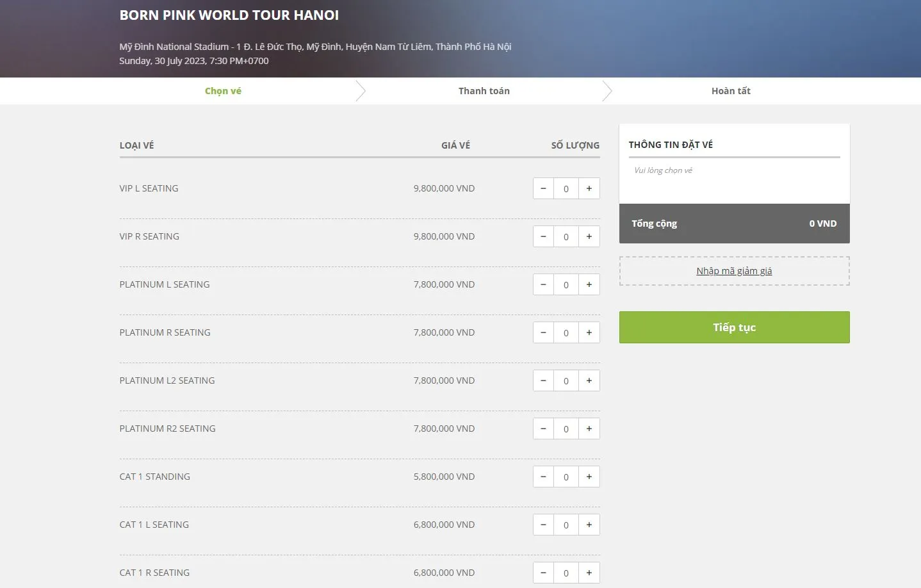Select the CAT 1 L SEATING label
The width and height of the screenshot is (921, 588).
[154, 525]
